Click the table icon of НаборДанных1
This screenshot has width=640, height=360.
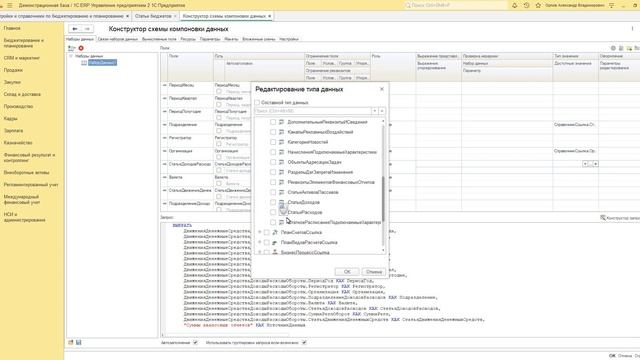coord(84,62)
